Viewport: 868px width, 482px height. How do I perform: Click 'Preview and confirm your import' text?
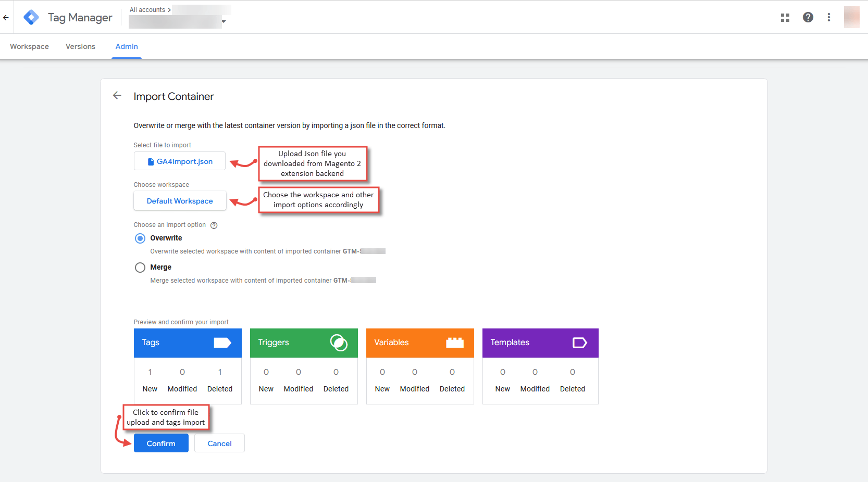(x=181, y=322)
